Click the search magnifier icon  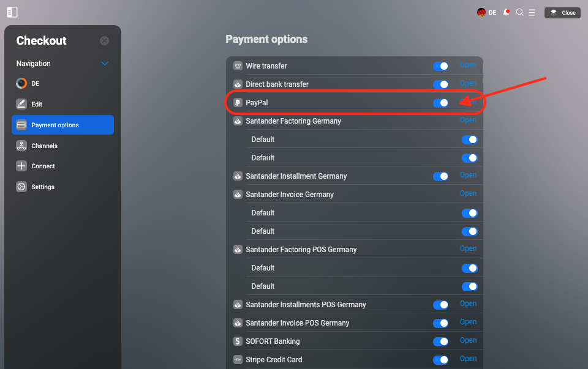coord(520,12)
